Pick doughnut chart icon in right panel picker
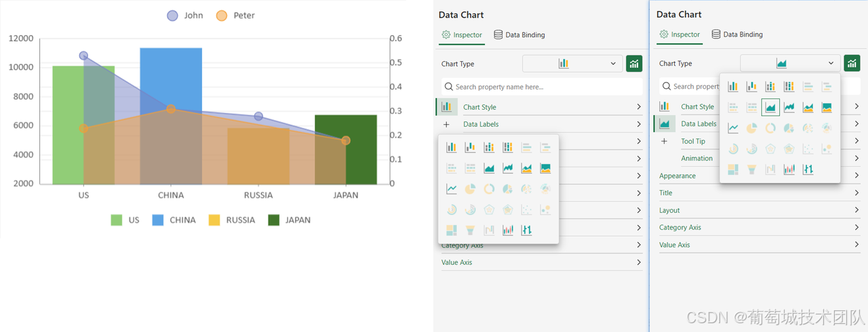Screen dimensions: 868x332 point(770,128)
